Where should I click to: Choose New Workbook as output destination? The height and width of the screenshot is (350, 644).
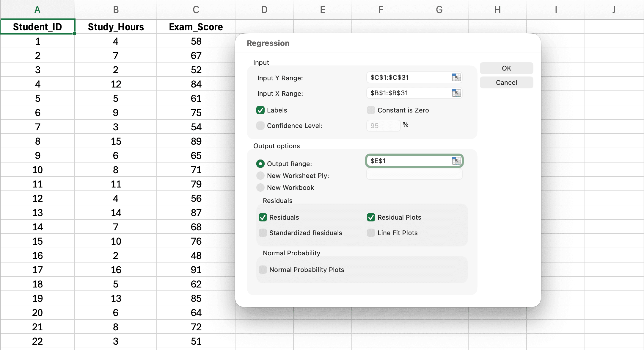[x=260, y=187]
